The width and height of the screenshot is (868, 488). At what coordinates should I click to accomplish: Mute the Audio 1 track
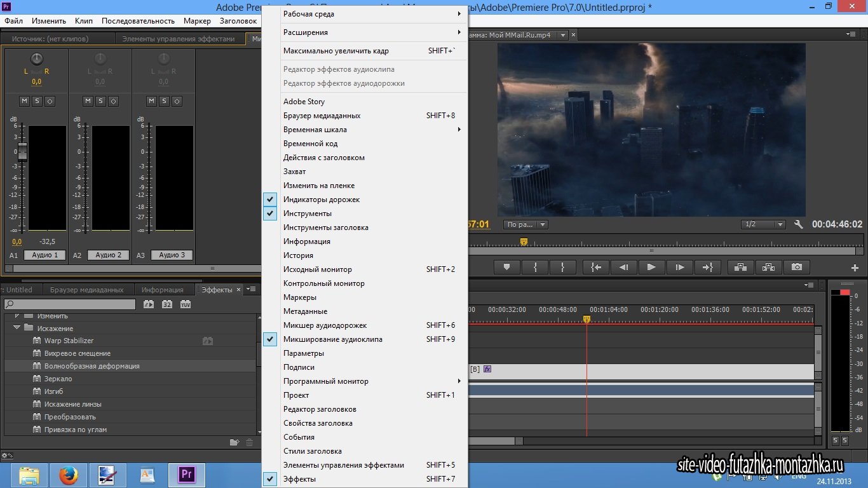(24, 101)
